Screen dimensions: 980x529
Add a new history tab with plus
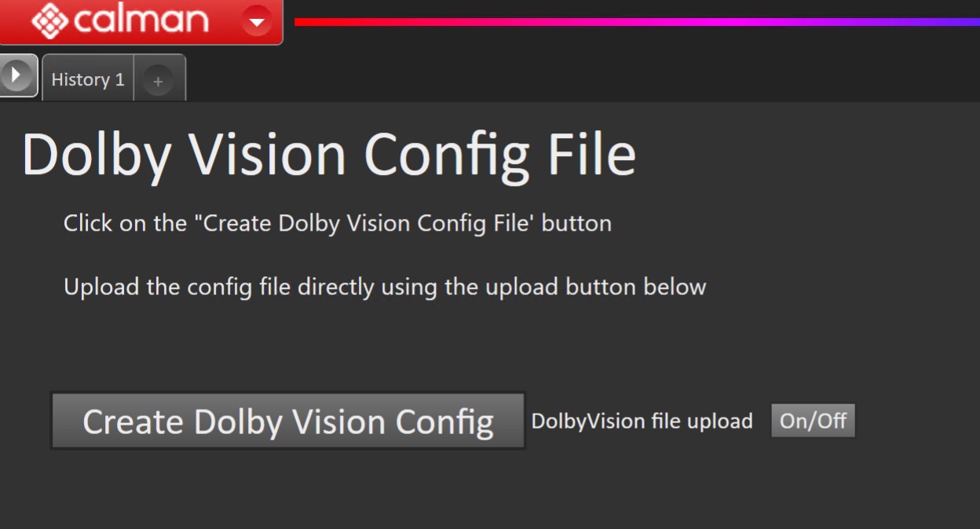(159, 81)
